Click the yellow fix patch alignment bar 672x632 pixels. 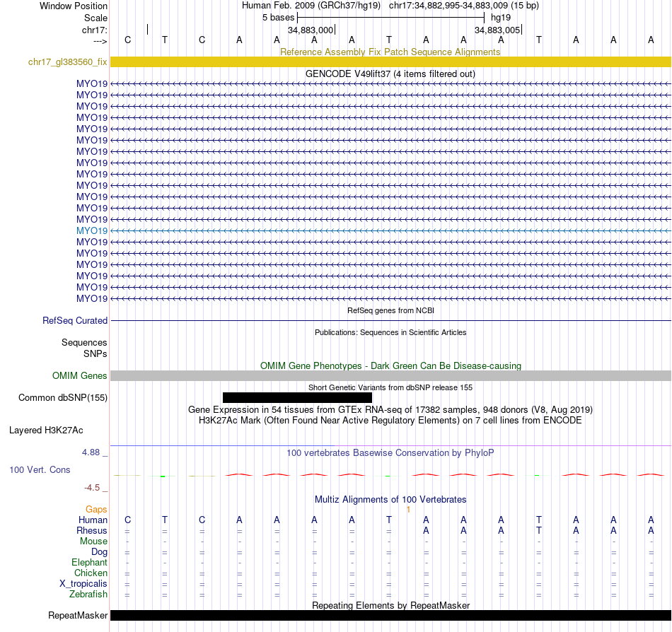[x=390, y=62]
